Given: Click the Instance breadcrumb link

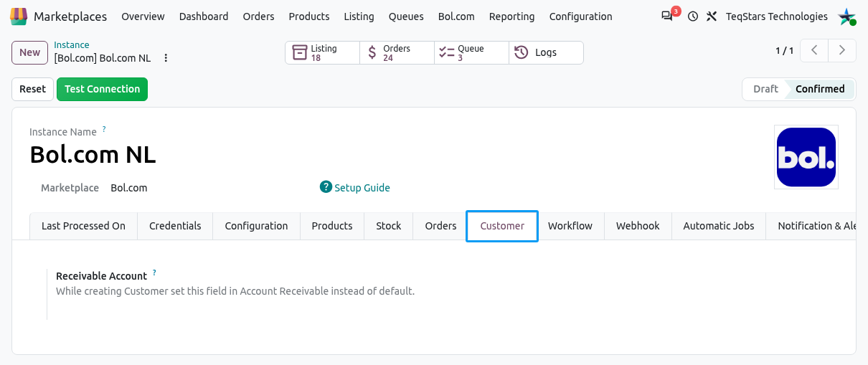Looking at the screenshot, I should tap(72, 45).
